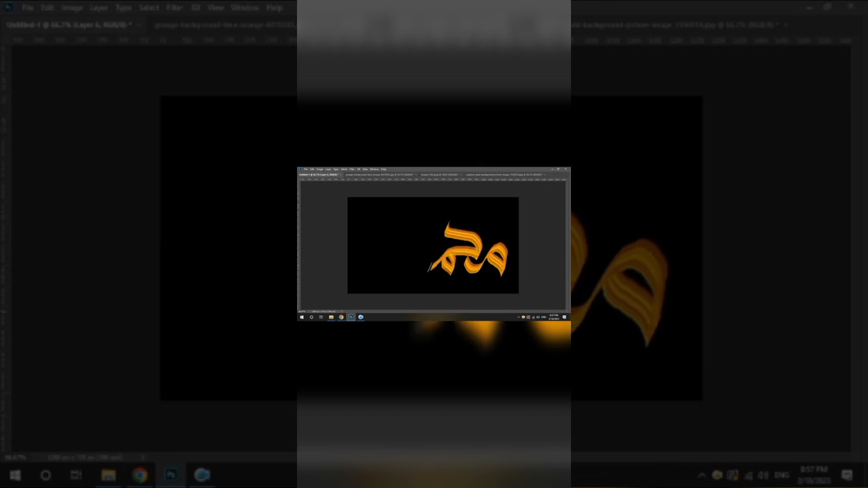
Task: Open Google Chrome from the centered taskbar
Action: pos(341,317)
